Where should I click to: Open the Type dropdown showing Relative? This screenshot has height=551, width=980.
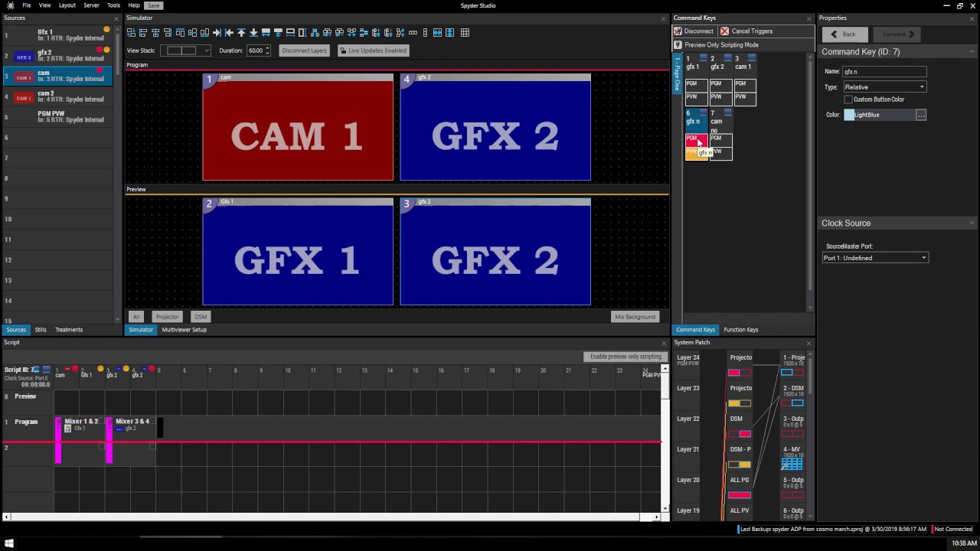[x=884, y=87]
